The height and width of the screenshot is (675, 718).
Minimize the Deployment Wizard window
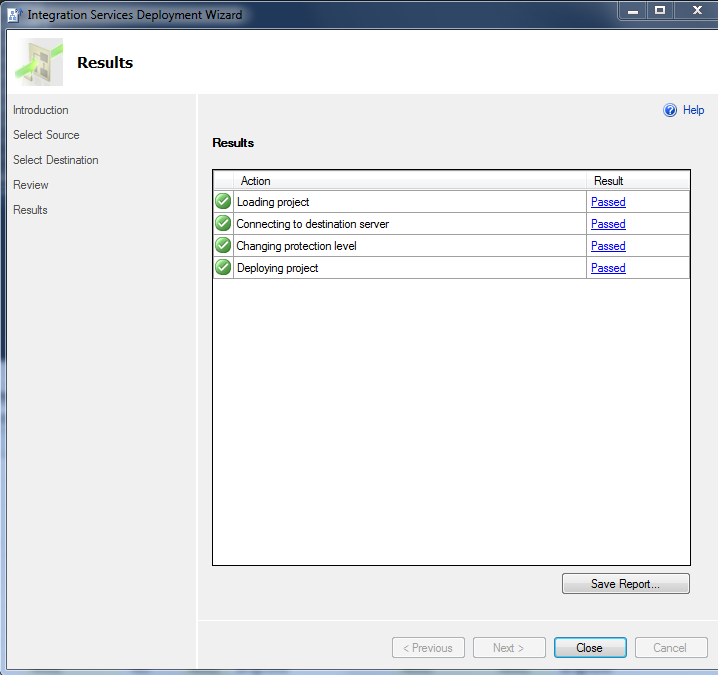[633, 11]
